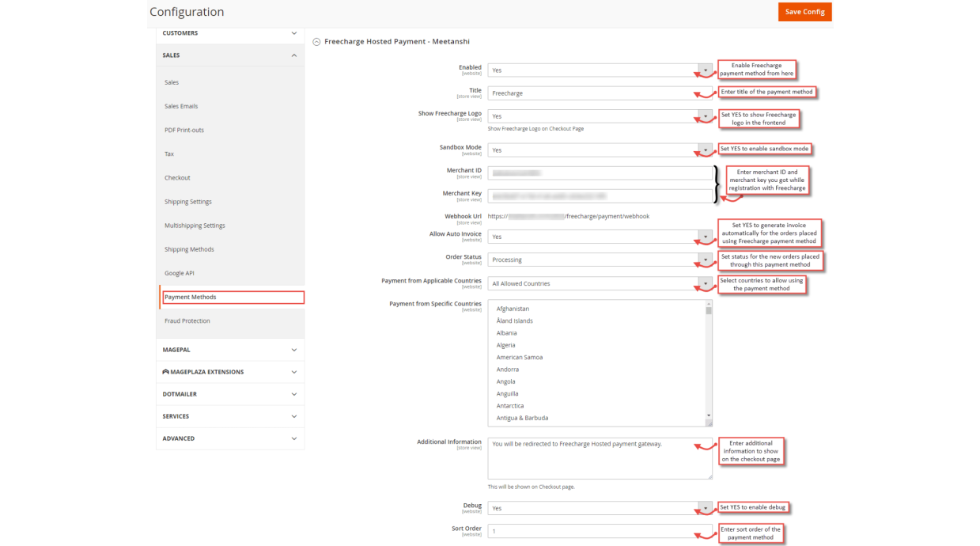980x546 pixels.
Task: Open the Allow Auto Invoice dropdown
Action: tap(600, 237)
